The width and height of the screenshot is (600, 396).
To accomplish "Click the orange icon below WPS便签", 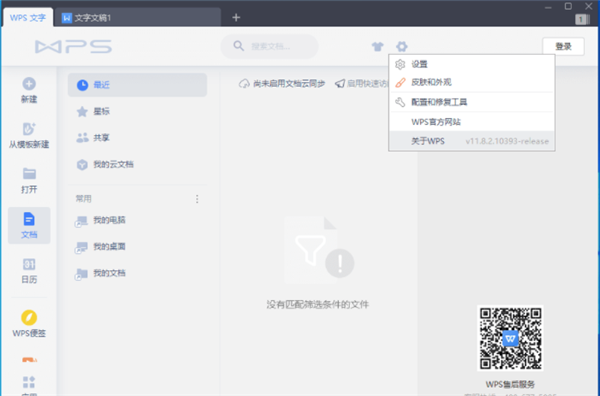I will coord(29,360).
